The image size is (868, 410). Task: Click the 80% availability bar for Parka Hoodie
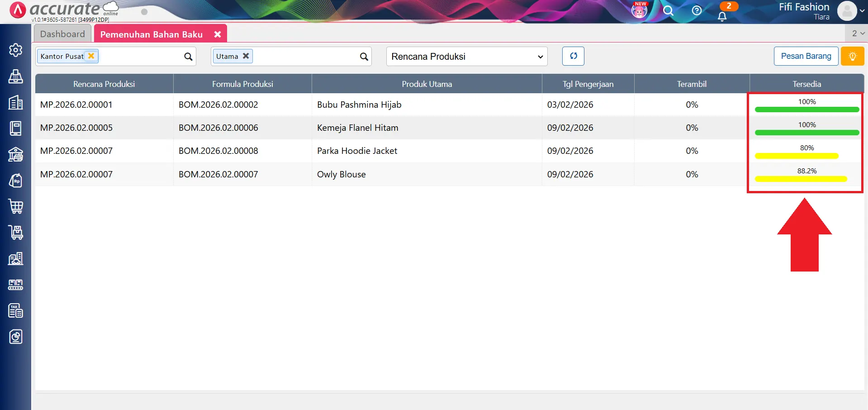(797, 156)
